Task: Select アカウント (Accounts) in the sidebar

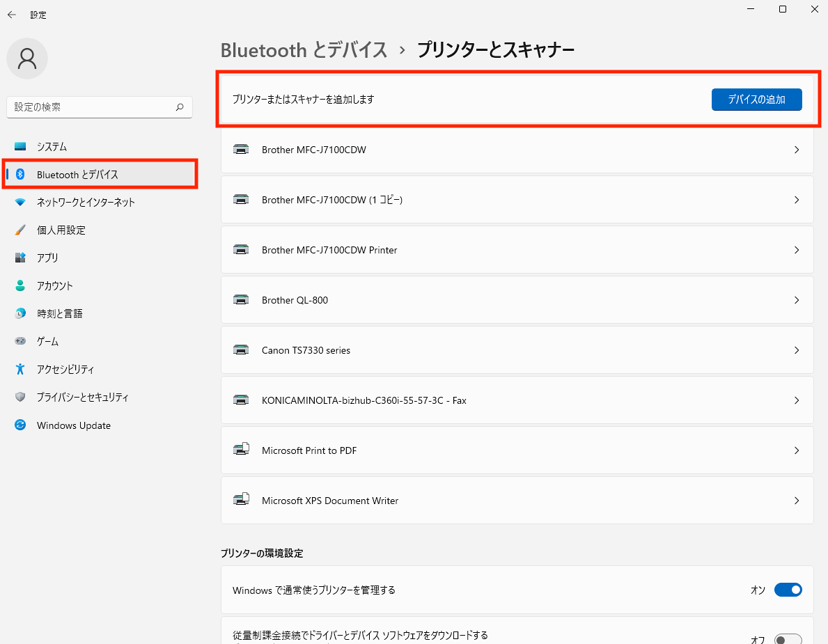Action: pos(54,286)
